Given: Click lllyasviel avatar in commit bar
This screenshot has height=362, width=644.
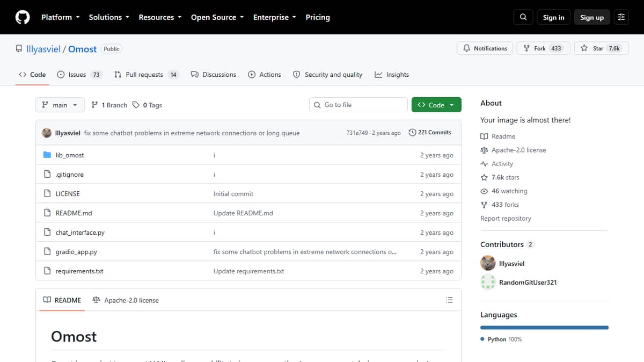Looking at the screenshot, I should click(47, 133).
